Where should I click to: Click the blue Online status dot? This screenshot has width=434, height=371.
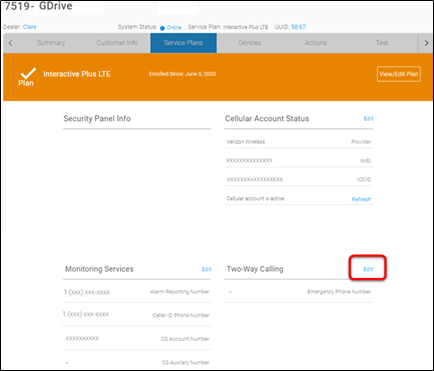tap(162, 28)
